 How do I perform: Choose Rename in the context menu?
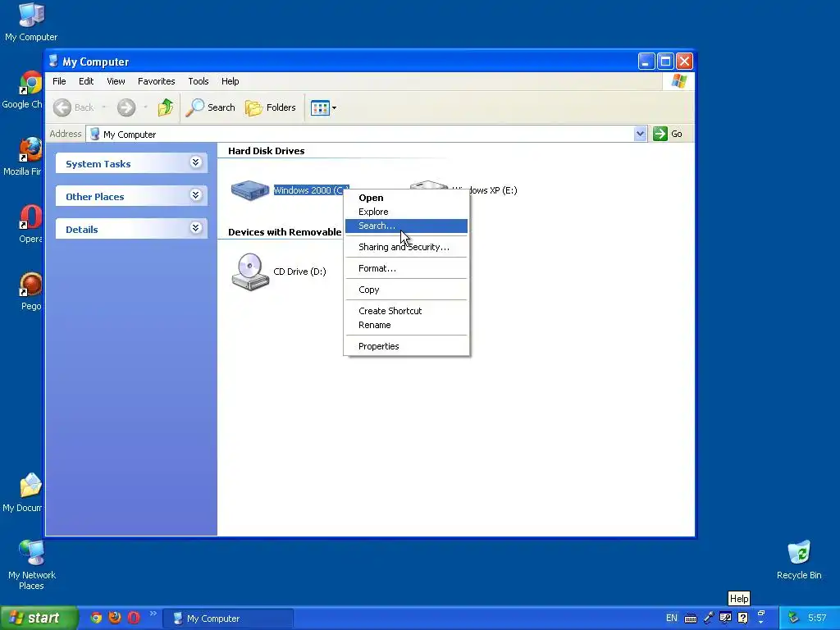coord(406,325)
